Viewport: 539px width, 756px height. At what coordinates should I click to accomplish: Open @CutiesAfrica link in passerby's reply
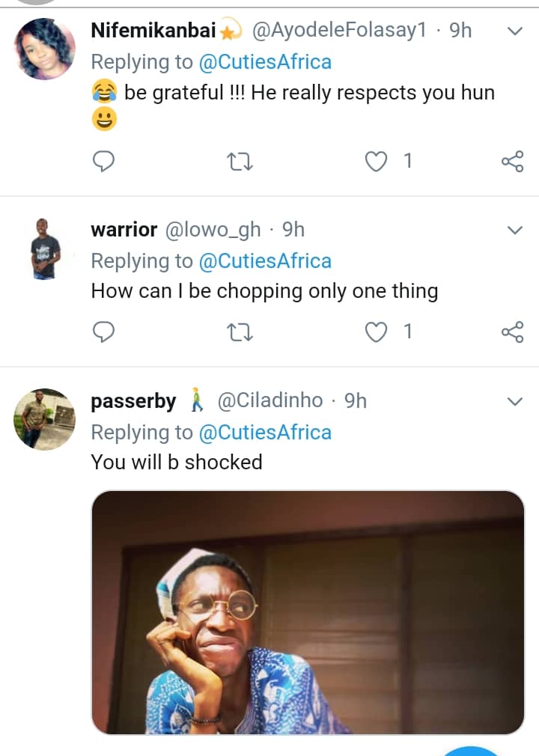265,433
